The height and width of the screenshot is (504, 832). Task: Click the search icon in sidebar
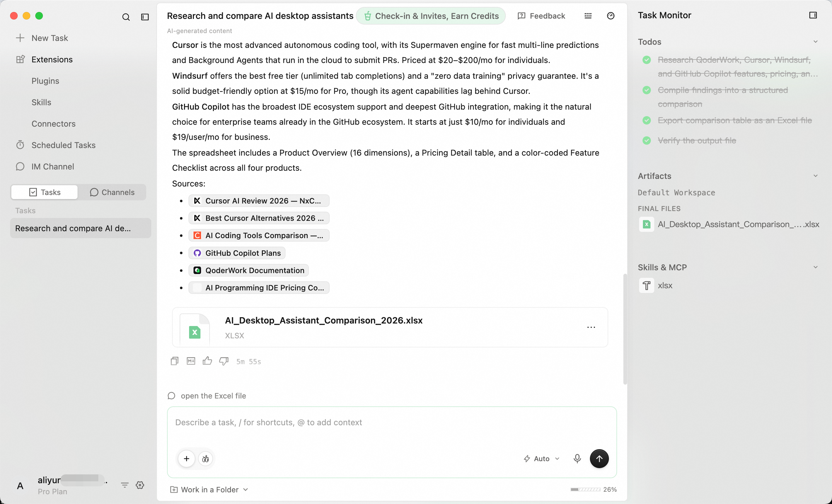(126, 17)
